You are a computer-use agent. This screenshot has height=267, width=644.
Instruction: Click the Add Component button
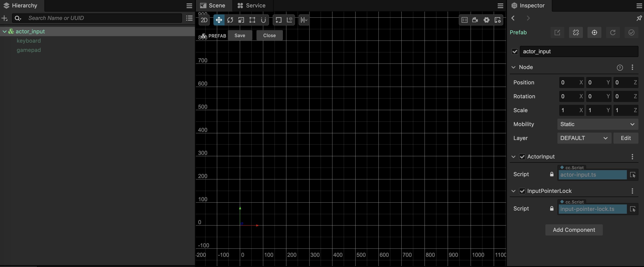tap(574, 230)
